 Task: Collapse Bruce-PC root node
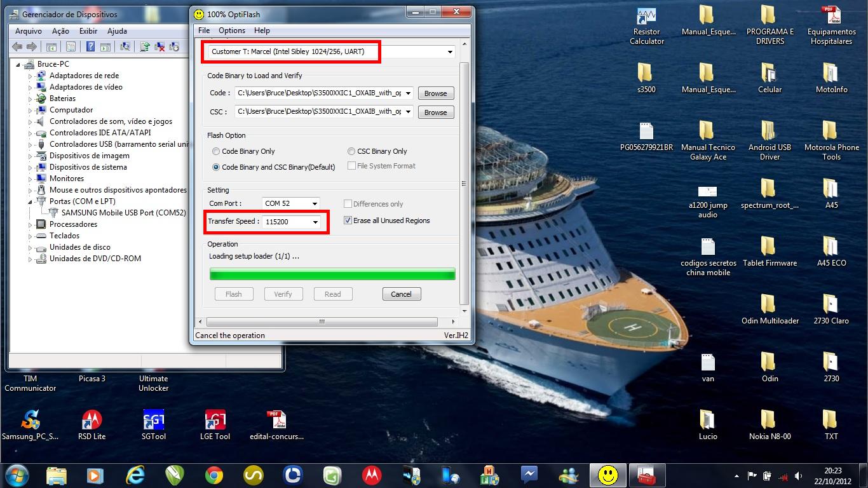point(18,64)
